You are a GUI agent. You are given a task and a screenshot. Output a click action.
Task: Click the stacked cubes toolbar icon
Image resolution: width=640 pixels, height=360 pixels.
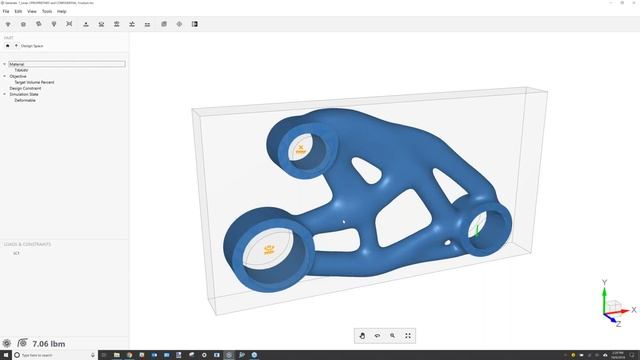click(39, 24)
